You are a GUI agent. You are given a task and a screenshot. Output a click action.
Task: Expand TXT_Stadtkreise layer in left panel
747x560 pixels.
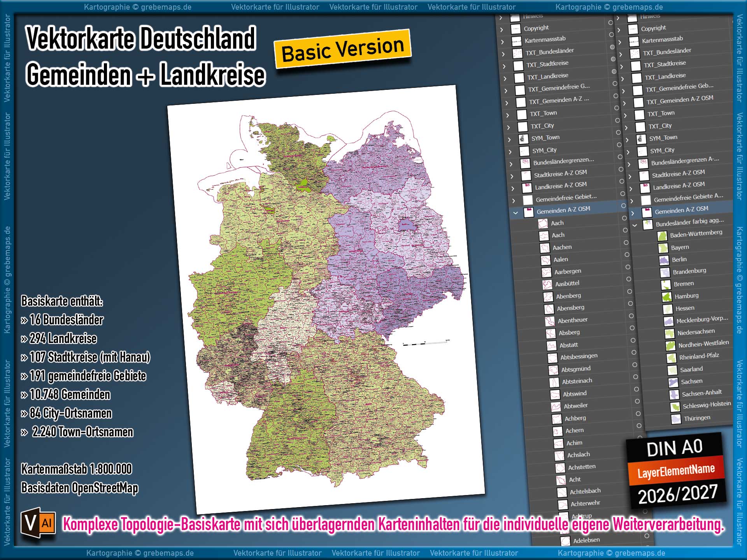504,66
